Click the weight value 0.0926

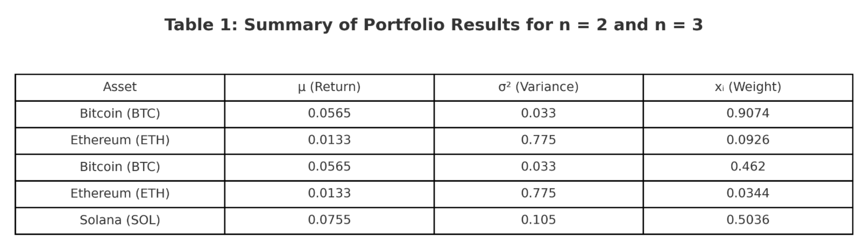pyautogui.click(x=748, y=140)
